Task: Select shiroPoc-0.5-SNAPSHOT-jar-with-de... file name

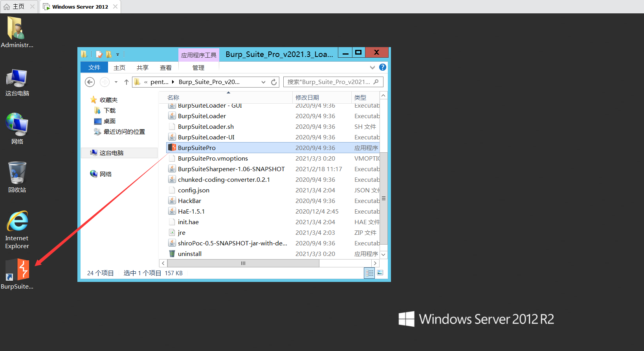Action: 233,243
